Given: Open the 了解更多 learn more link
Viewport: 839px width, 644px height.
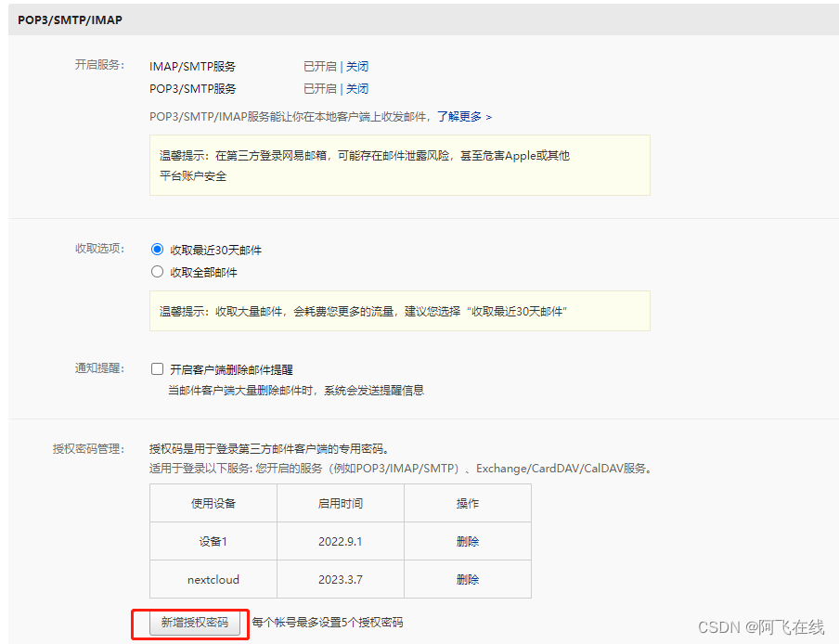Looking at the screenshot, I should coord(461,117).
